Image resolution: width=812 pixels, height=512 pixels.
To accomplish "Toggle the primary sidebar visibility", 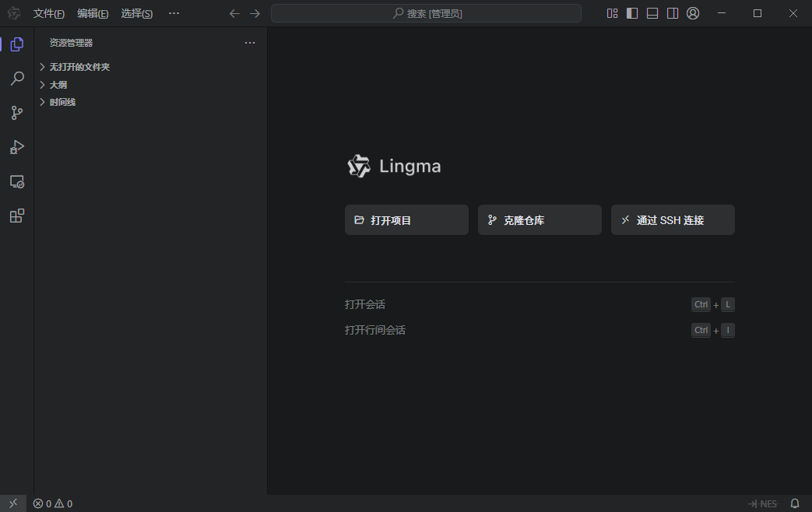I will tap(631, 12).
